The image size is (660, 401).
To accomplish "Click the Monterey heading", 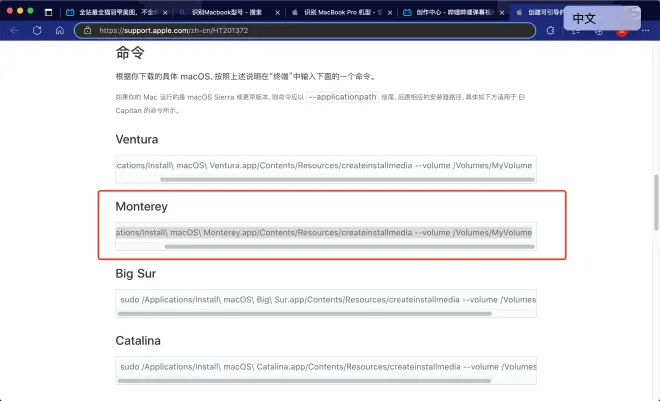I will (x=141, y=207).
